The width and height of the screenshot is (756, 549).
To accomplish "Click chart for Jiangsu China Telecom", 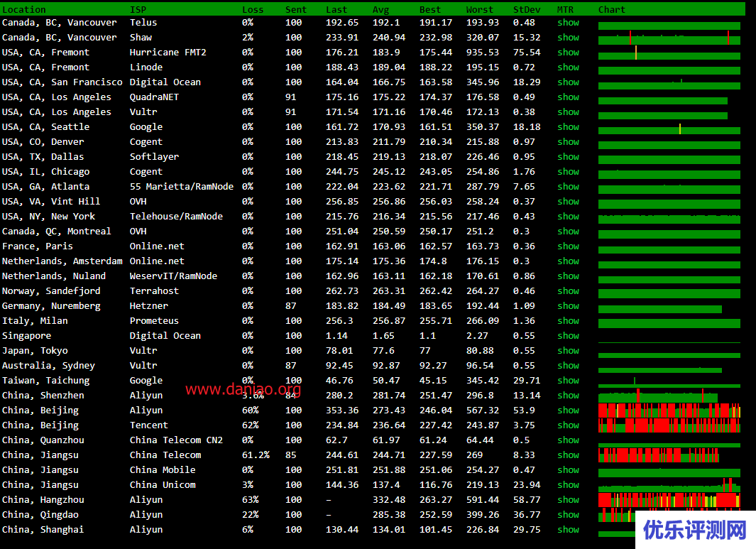I will 658,455.
